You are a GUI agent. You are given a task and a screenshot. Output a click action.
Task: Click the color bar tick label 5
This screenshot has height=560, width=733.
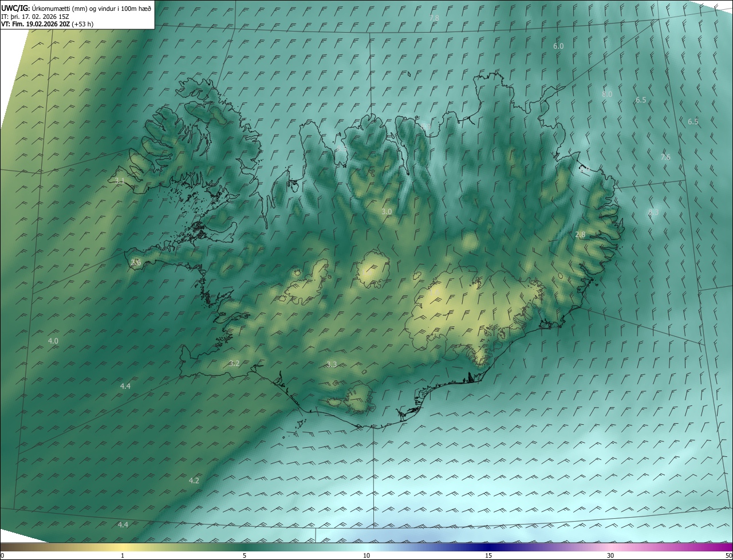[x=245, y=555]
